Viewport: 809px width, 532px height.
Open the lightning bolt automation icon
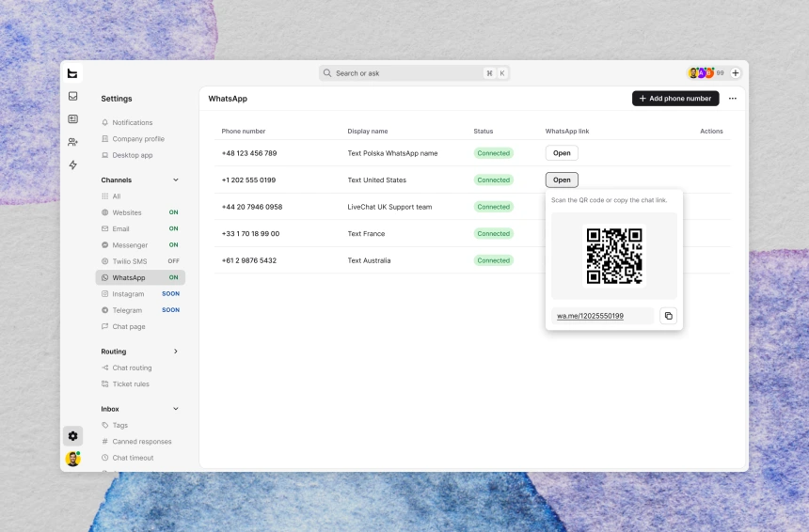point(72,165)
